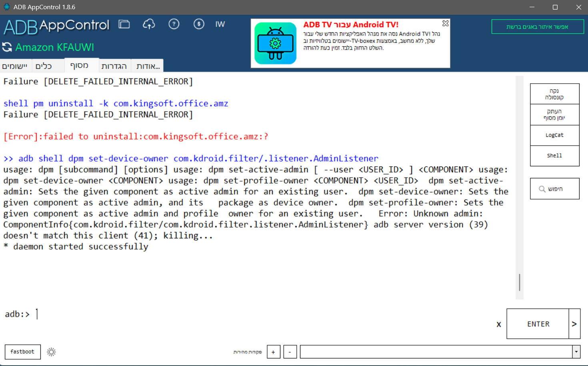Click the ENTER button

click(x=538, y=324)
